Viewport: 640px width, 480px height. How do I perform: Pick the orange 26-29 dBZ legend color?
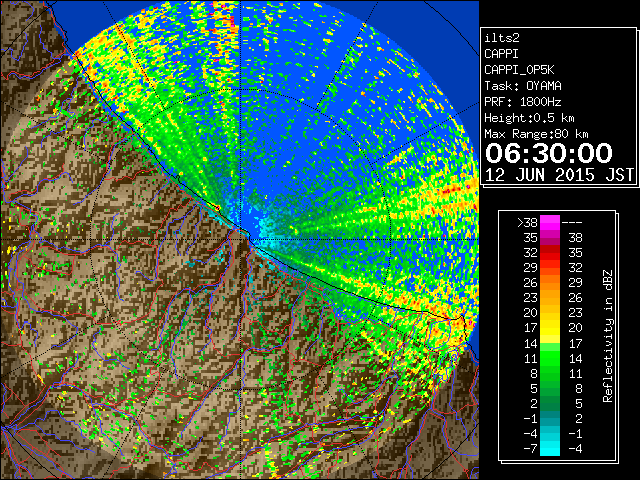550,282
